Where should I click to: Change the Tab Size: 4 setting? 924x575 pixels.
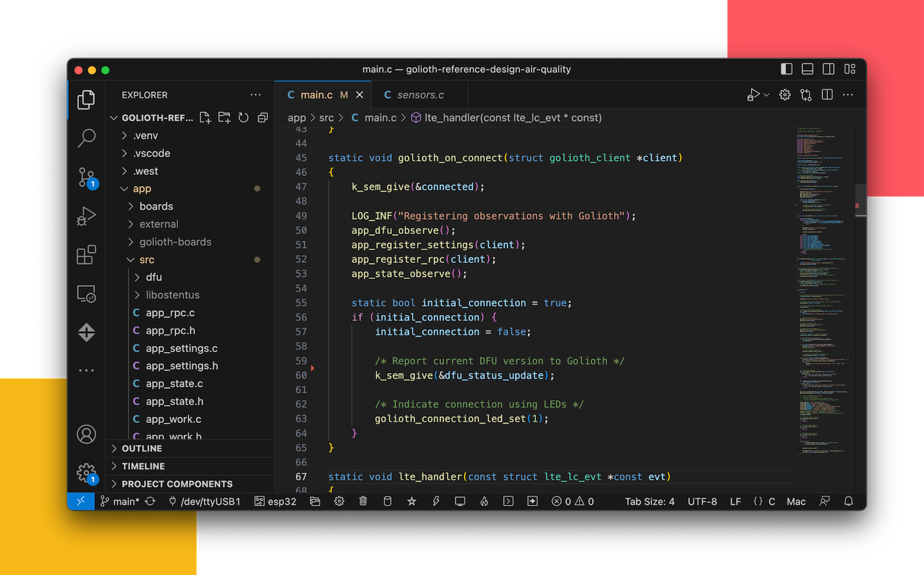649,501
